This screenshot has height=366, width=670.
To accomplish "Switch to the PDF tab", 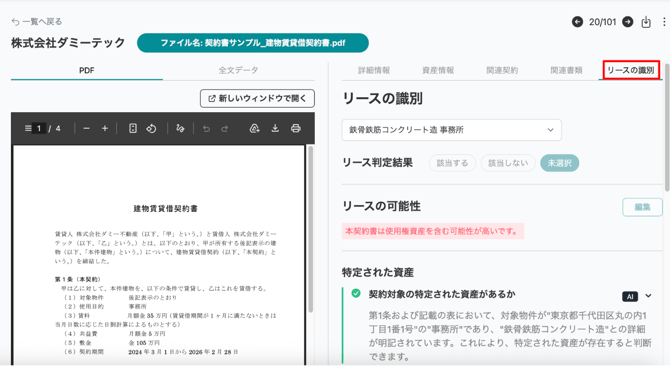I will (87, 70).
